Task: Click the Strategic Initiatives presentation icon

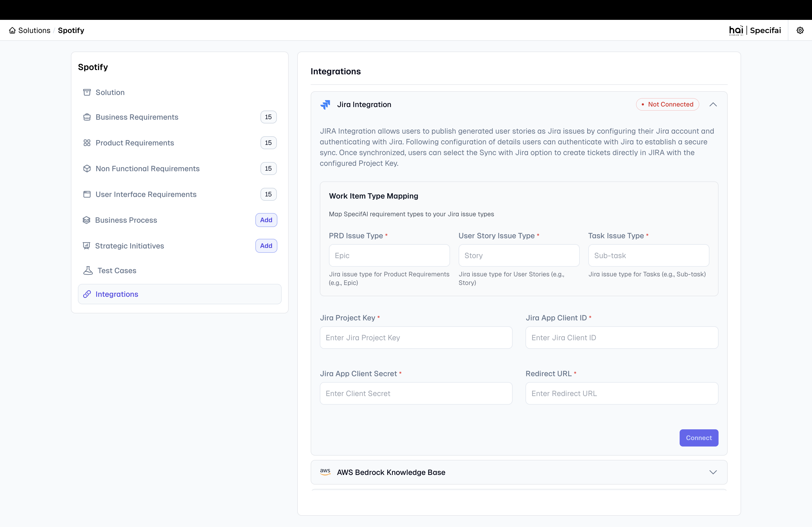Action: tap(86, 246)
